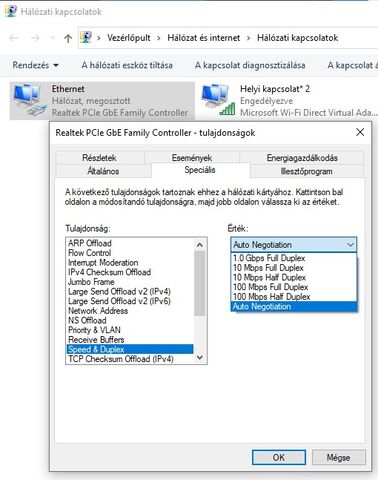
Task: Select Interrupt Moderation property
Action: click(130, 263)
